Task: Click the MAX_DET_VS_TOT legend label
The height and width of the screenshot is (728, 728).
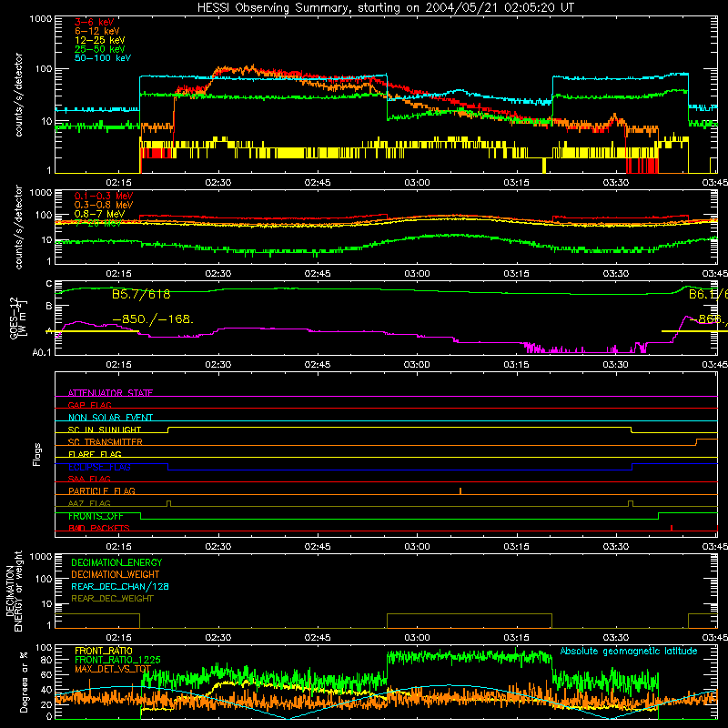Action: point(113,669)
